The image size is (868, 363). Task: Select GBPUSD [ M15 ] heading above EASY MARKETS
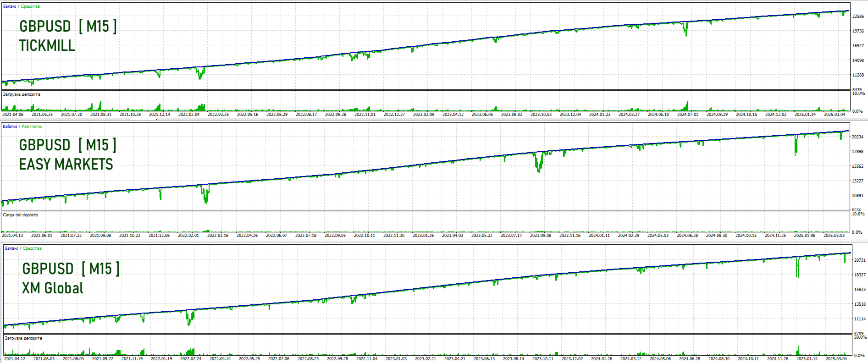[68, 145]
